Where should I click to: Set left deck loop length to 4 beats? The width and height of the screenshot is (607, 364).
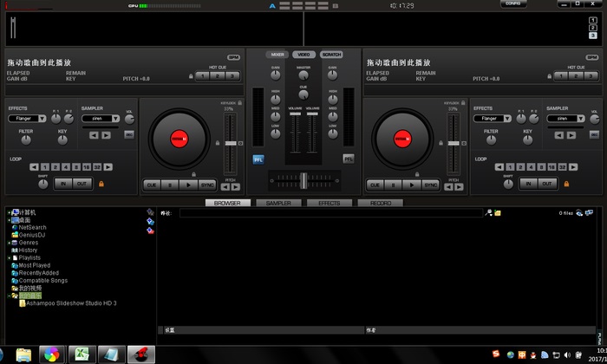[x=65, y=166]
